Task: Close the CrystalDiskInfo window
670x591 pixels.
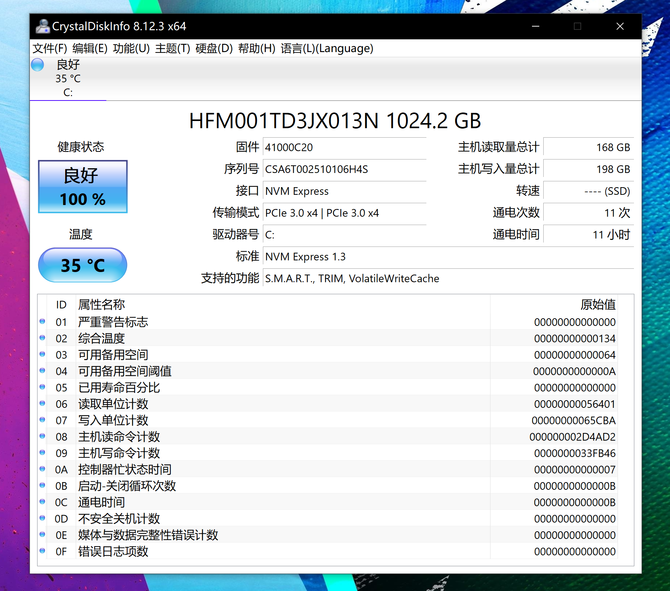Action: [620, 26]
